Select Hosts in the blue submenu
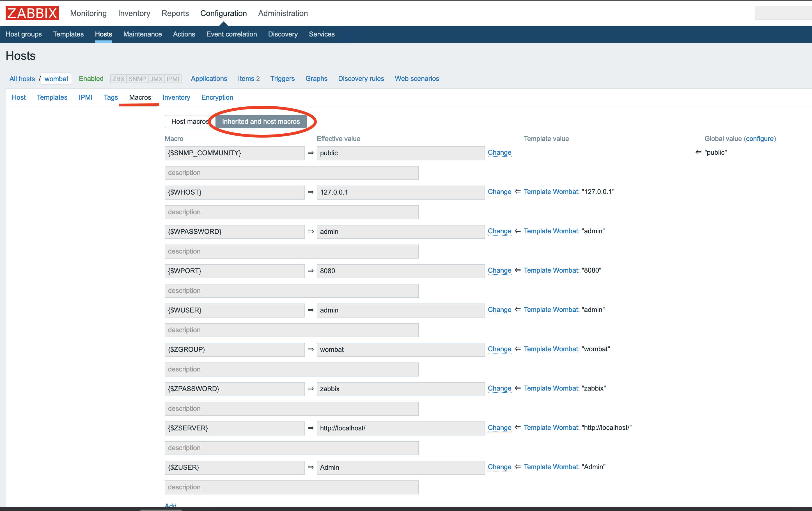The height and width of the screenshot is (511, 812). click(x=104, y=34)
